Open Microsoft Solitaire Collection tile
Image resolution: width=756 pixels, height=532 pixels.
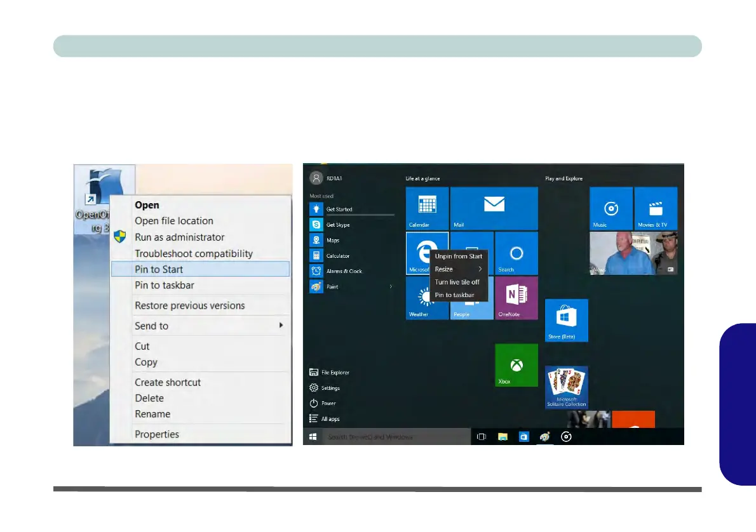point(567,387)
